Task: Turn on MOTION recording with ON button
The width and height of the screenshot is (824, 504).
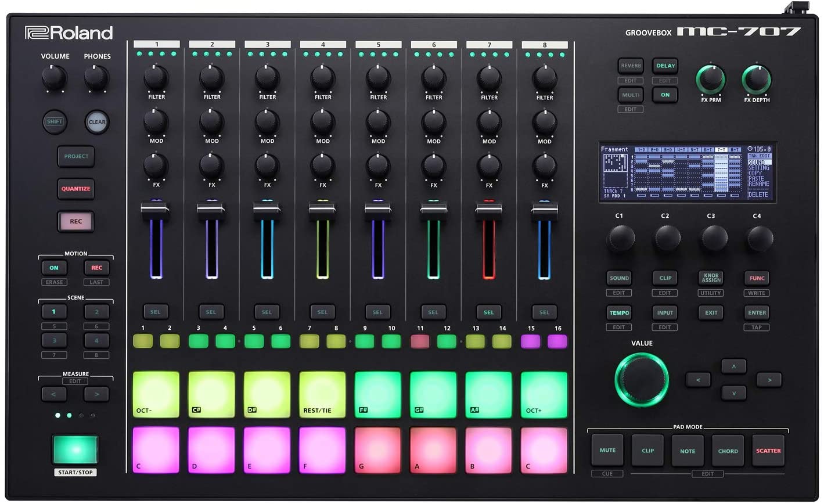Action: point(54,268)
